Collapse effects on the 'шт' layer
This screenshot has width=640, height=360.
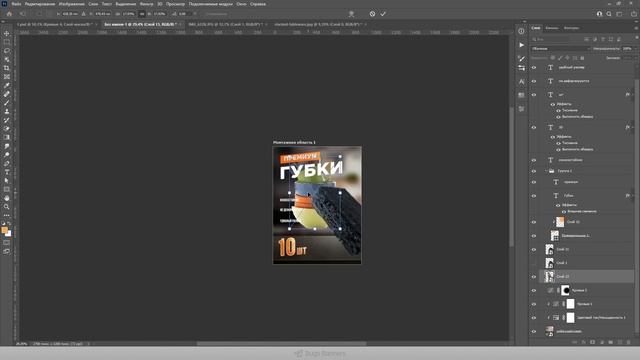tap(632, 95)
